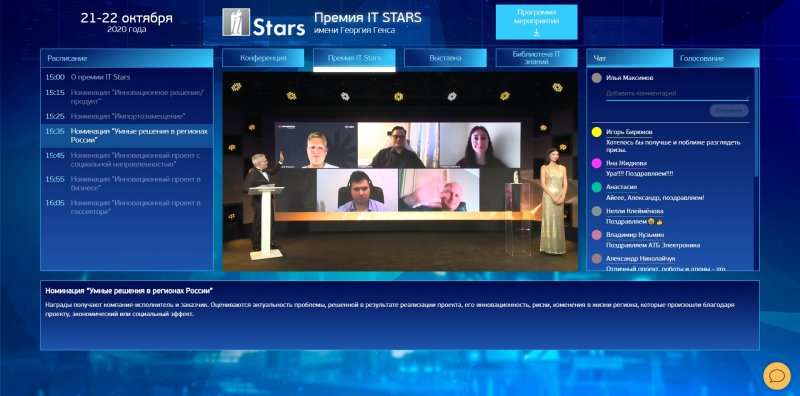Open the Выставка tab
The width and height of the screenshot is (800, 396).
[445, 58]
